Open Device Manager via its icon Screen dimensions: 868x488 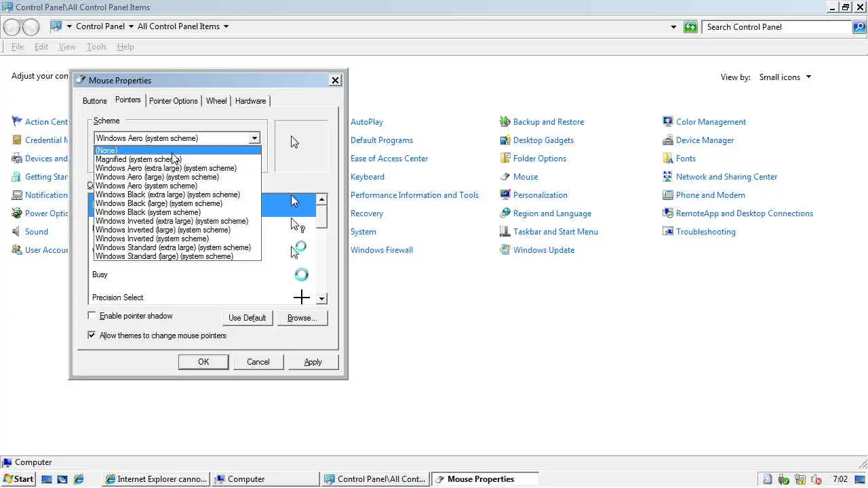click(667, 140)
